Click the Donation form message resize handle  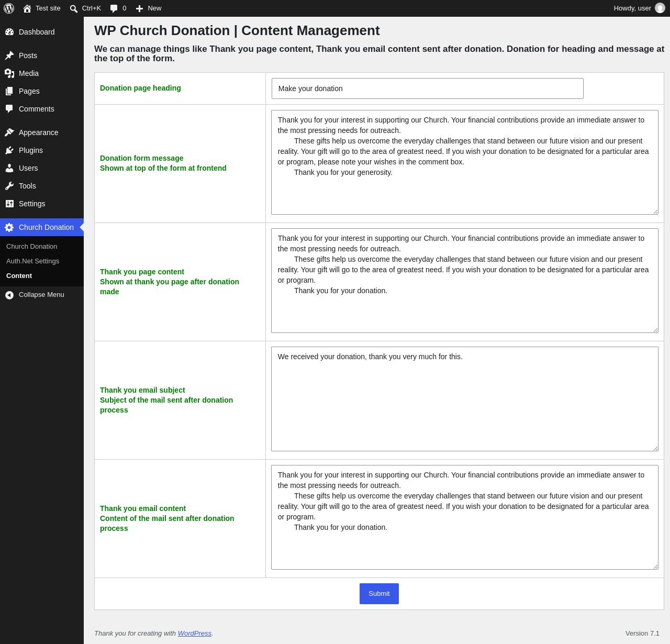[x=655, y=212]
